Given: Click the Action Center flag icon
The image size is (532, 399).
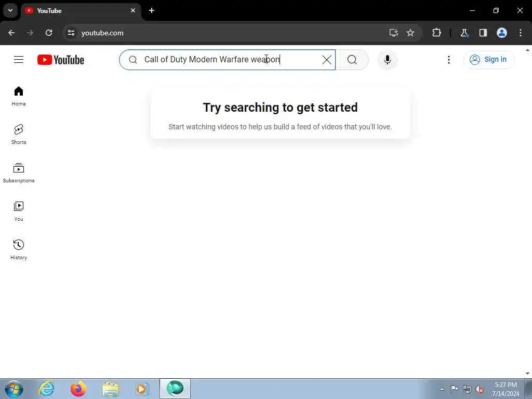Looking at the screenshot, I should click(454, 389).
